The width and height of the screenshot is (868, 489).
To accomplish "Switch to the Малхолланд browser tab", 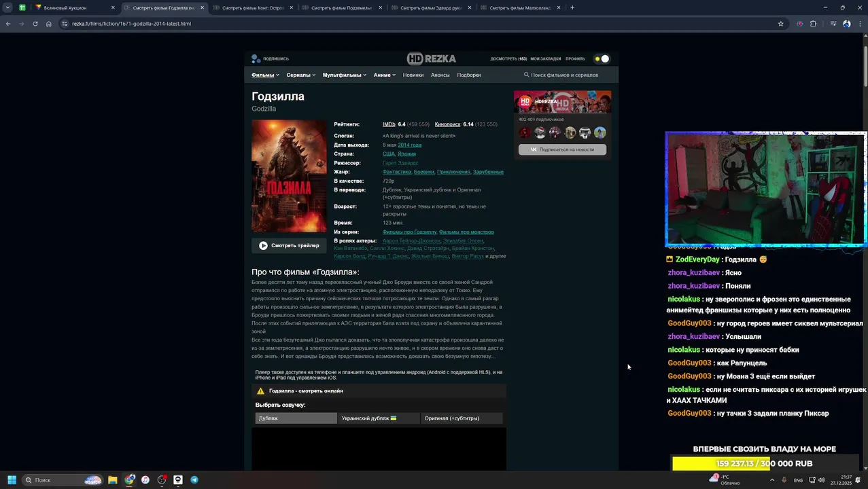I will 520,7.
